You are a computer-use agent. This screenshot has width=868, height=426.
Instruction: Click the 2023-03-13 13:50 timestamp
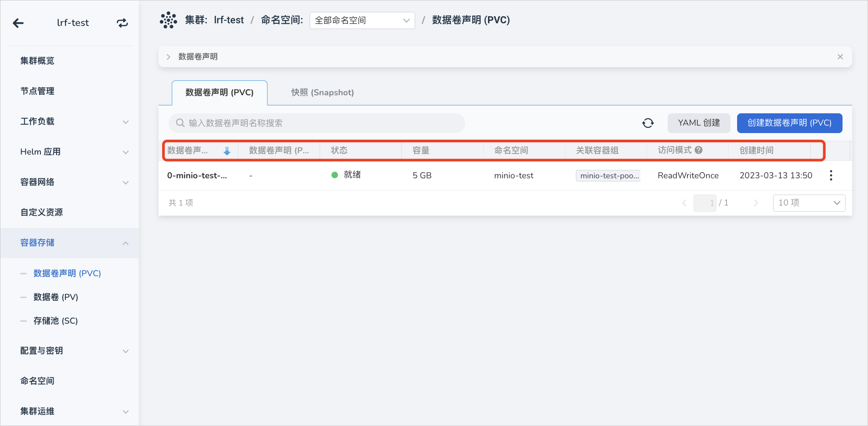pos(776,176)
